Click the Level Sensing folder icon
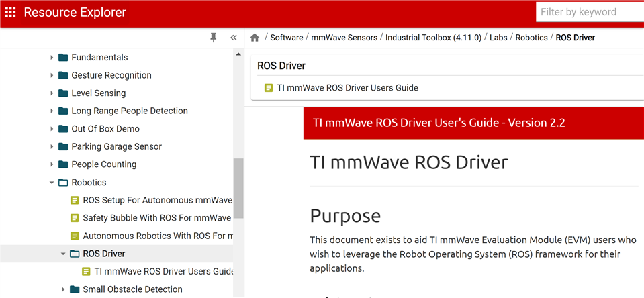The width and height of the screenshot is (644, 298). (x=63, y=93)
